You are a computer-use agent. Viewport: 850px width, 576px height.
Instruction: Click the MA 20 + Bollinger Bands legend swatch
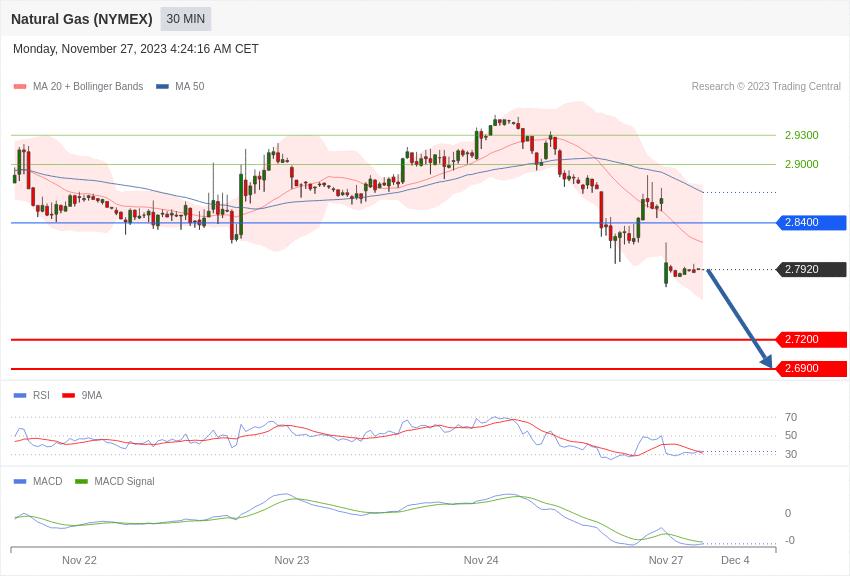tap(20, 87)
